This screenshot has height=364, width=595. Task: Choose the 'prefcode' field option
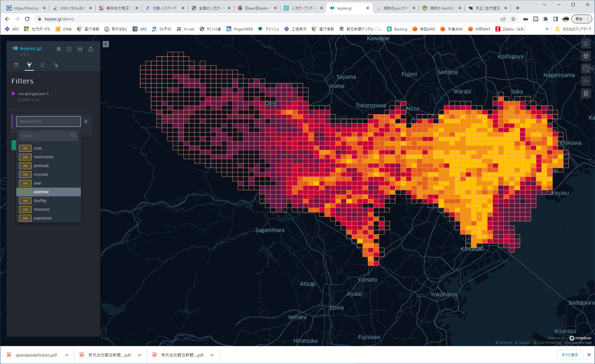48,166
